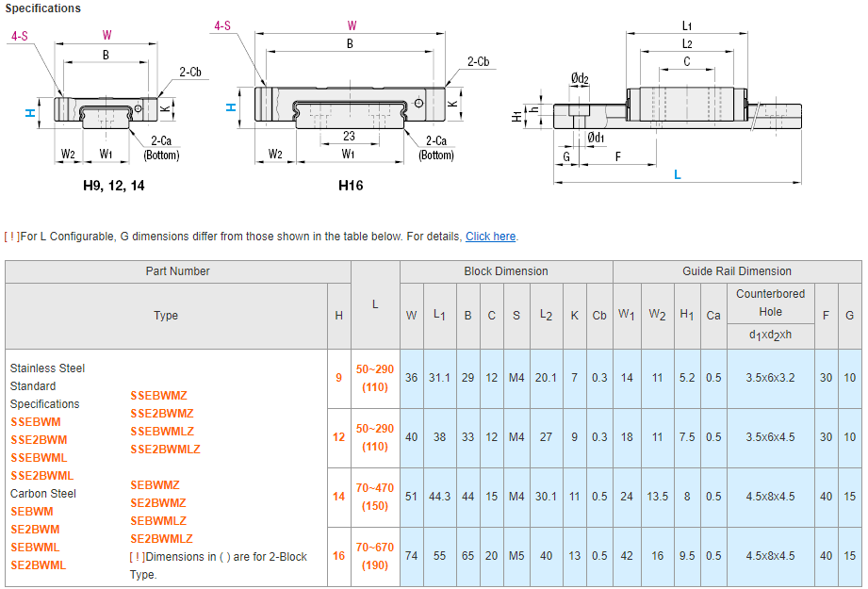Click W1 value 42 in H16 row

tap(627, 556)
